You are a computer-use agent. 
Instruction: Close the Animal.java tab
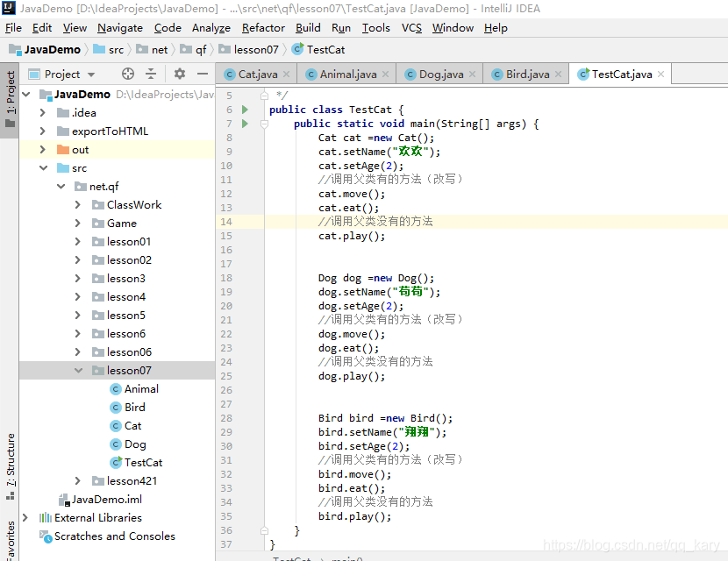[x=385, y=75]
